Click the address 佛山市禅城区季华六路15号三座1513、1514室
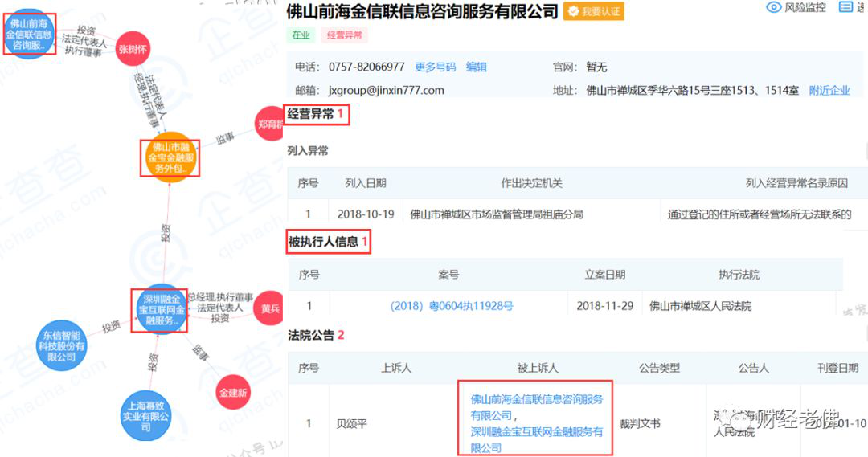This screenshot has width=868, height=457. (693, 90)
